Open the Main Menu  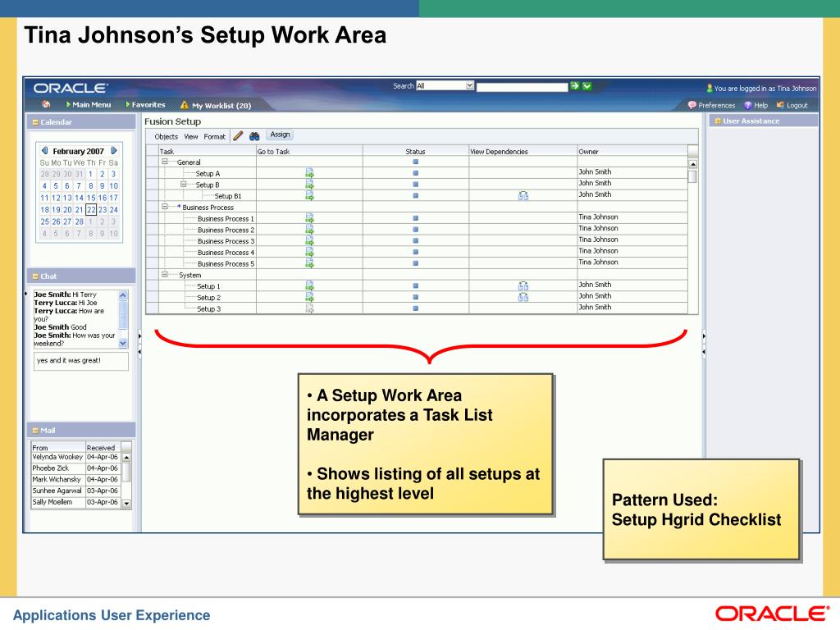(x=89, y=104)
